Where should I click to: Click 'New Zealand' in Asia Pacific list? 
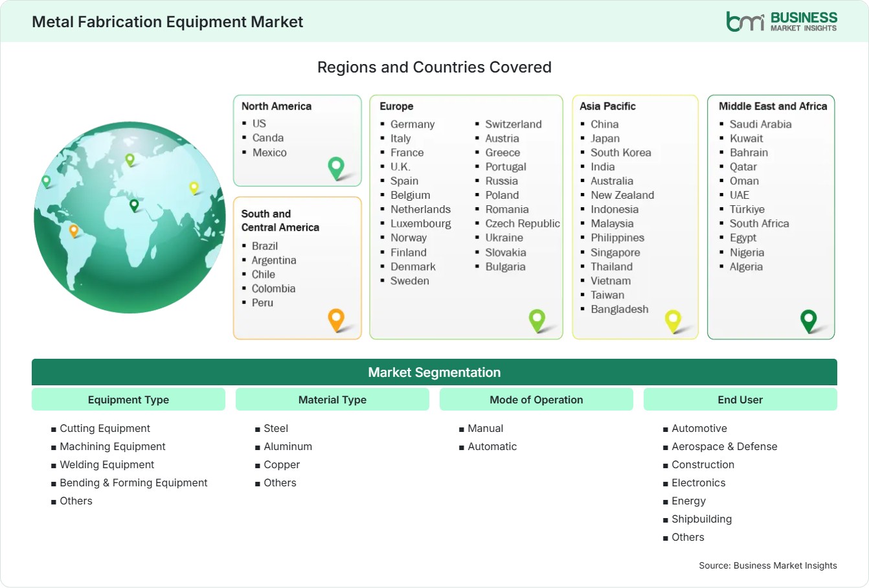[622, 196]
